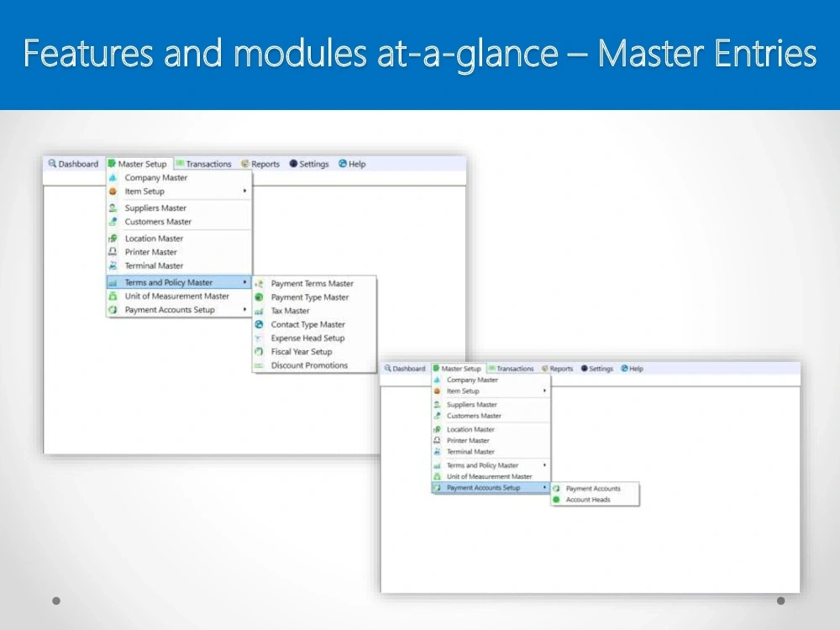Open Reports menu in the upper-left window

(260, 164)
